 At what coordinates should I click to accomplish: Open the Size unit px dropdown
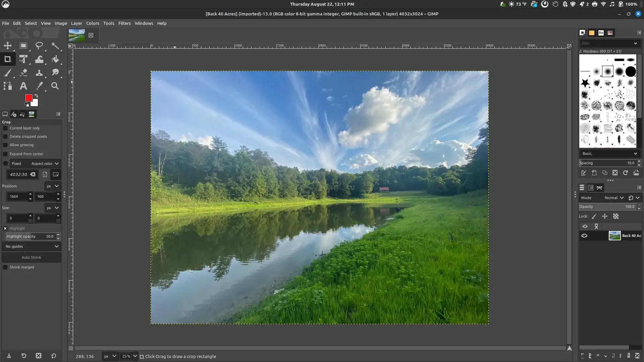coord(53,208)
